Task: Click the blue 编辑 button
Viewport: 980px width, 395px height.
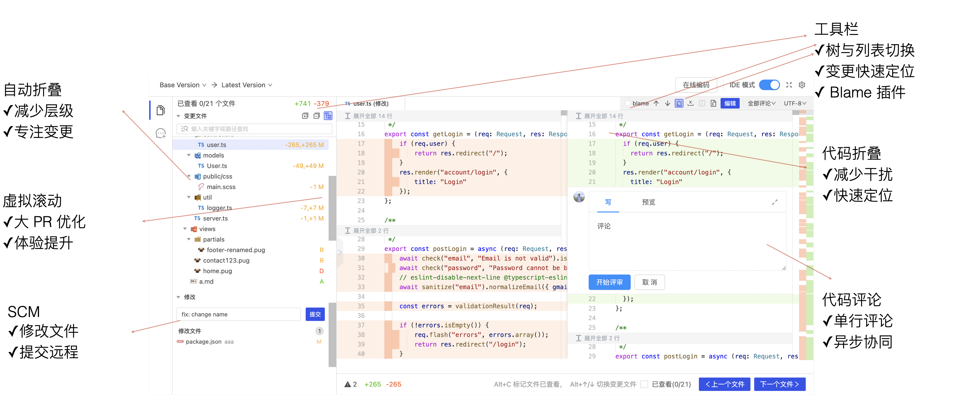Action: point(730,103)
